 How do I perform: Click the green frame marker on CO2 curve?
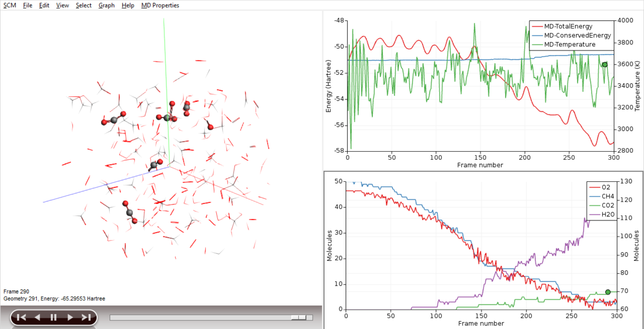pos(608,292)
